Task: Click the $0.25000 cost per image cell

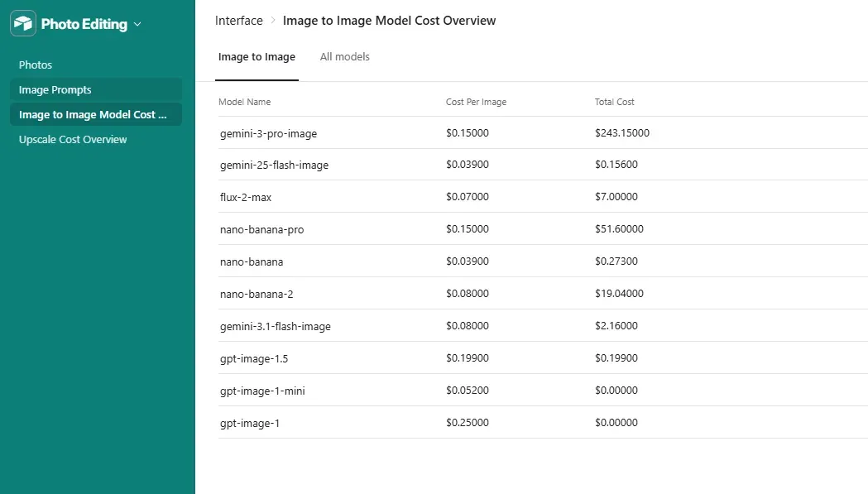Action: click(x=468, y=423)
